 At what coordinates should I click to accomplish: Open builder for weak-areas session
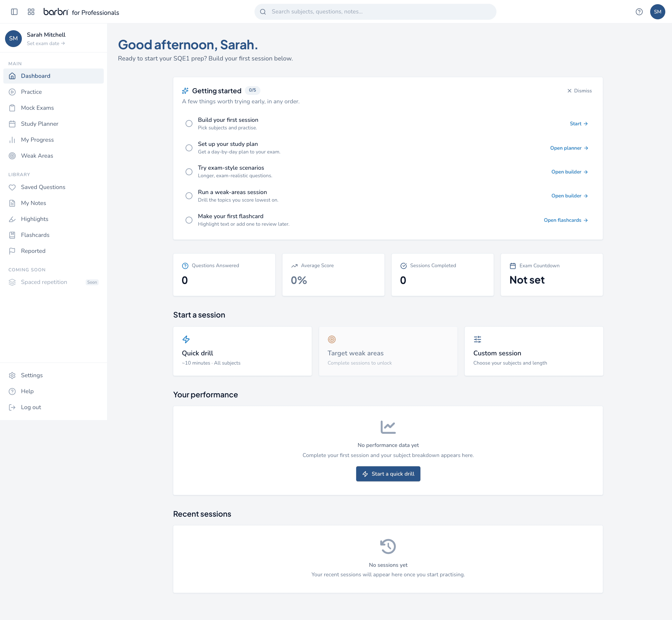point(569,195)
